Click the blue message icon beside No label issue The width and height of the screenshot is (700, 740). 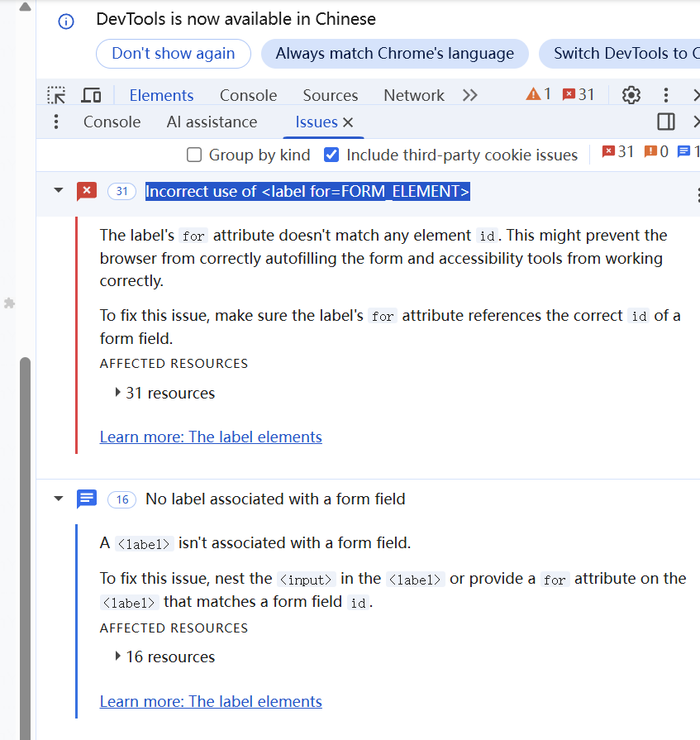(87, 499)
